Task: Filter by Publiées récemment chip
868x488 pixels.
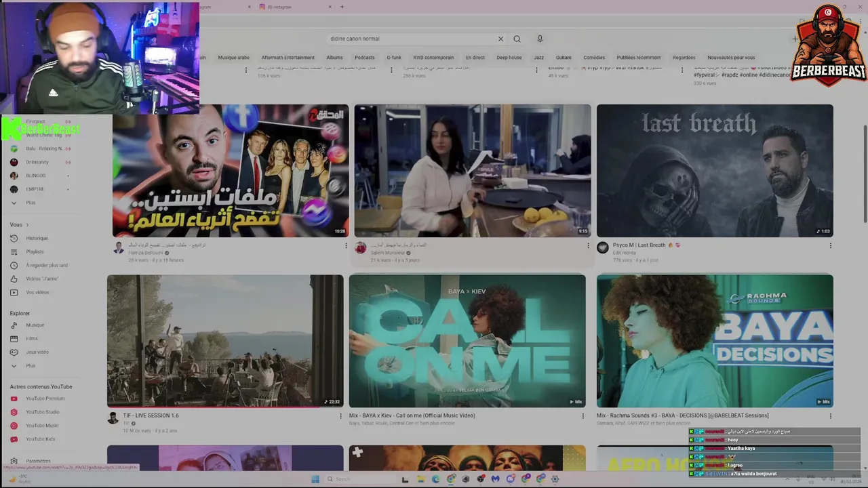Action: click(x=639, y=58)
